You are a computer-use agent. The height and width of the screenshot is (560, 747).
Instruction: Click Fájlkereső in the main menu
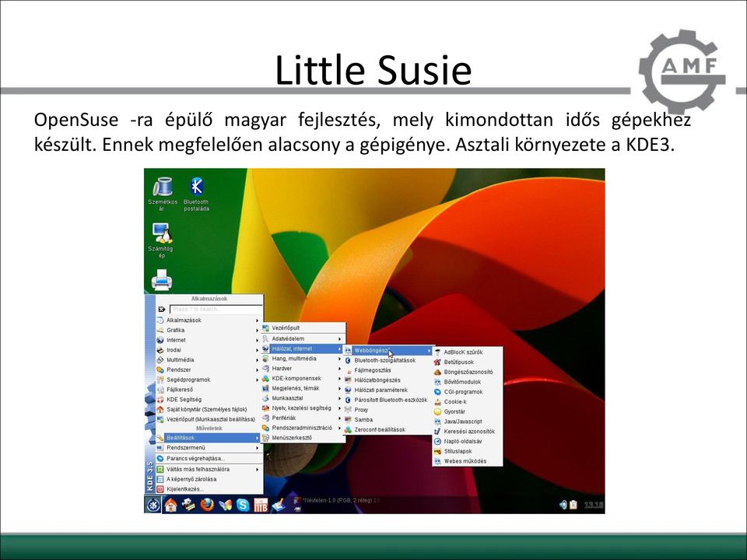[209, 390]
